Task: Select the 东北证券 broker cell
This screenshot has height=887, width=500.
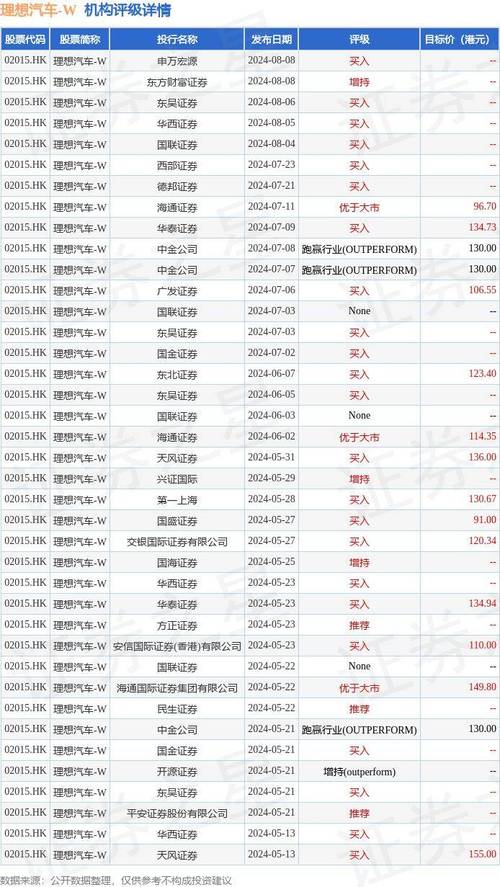Action: tap(177, 374)
